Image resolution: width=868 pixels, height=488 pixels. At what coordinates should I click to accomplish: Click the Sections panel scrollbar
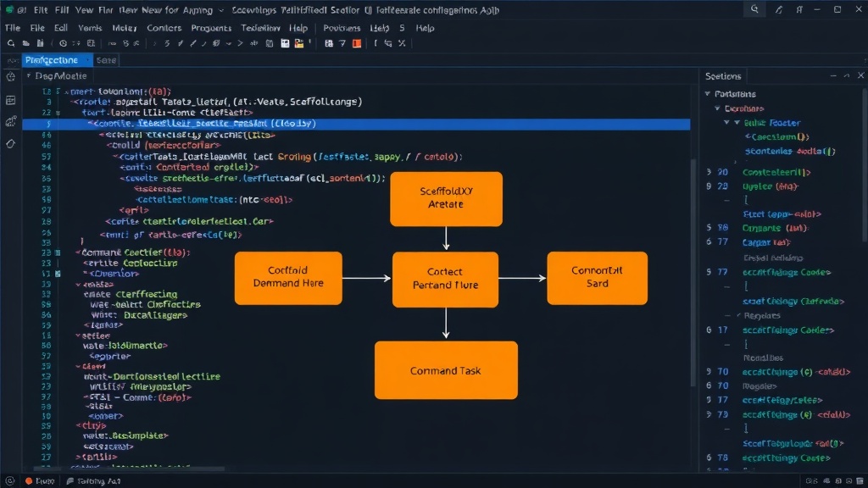click(x=865, y=166)
